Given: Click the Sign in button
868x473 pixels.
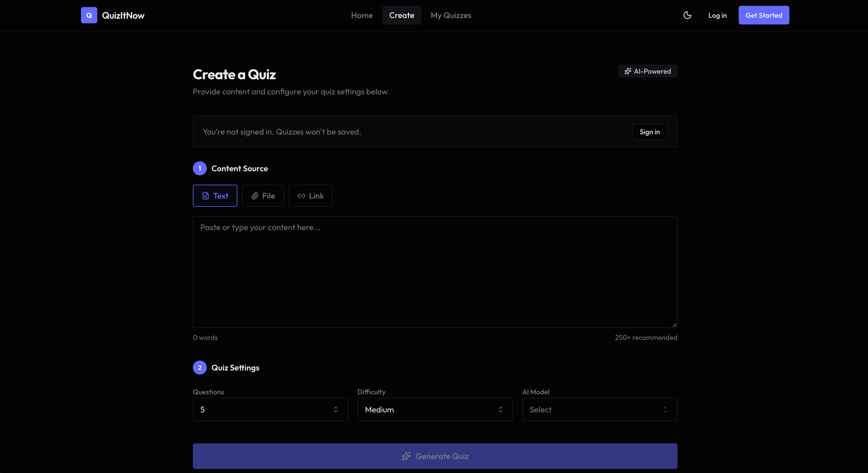Looking at the screenshot, I should coord(650,131).
